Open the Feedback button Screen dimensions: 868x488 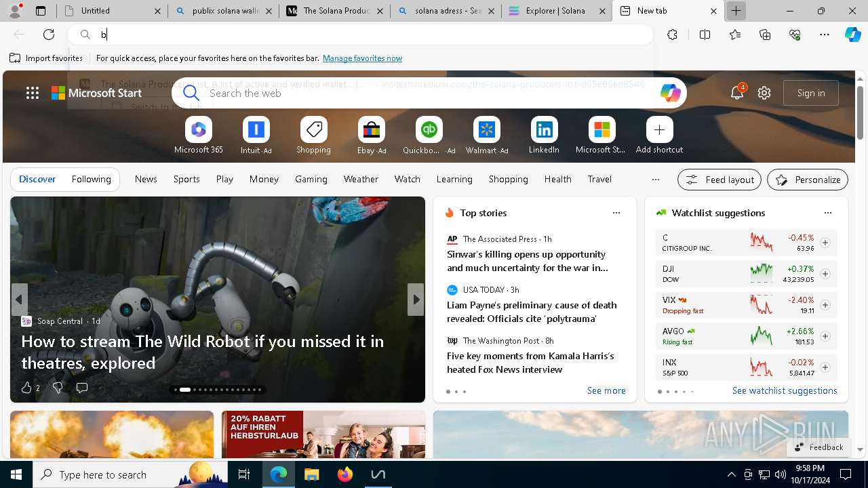coord(819,447)
